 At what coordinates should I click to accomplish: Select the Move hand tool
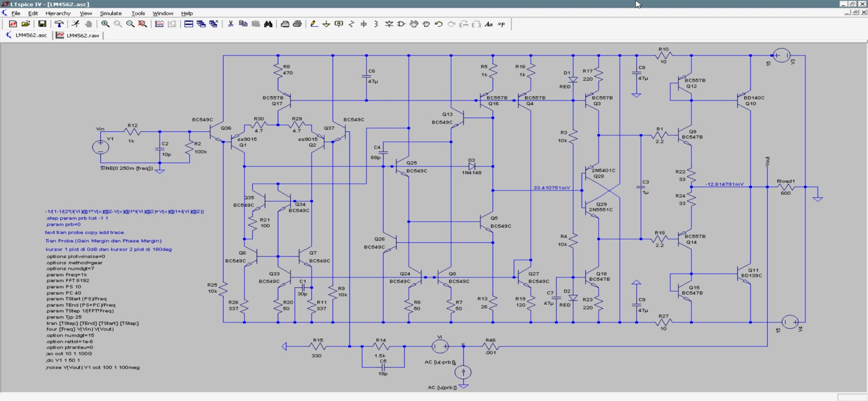tap(414, 24)
